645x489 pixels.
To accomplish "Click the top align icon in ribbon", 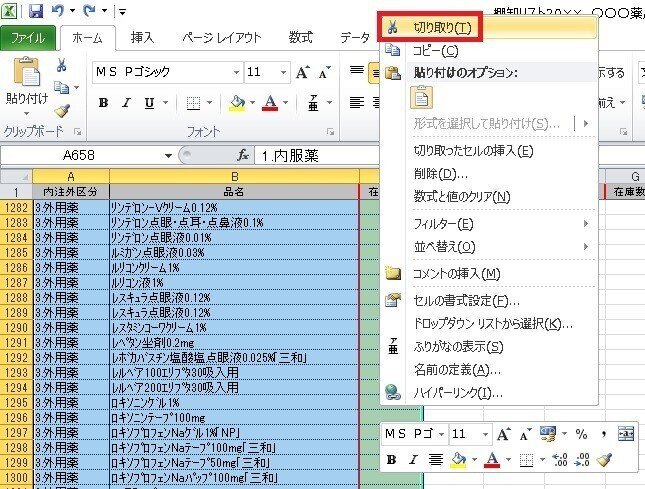I will click(x=357, y=71).
